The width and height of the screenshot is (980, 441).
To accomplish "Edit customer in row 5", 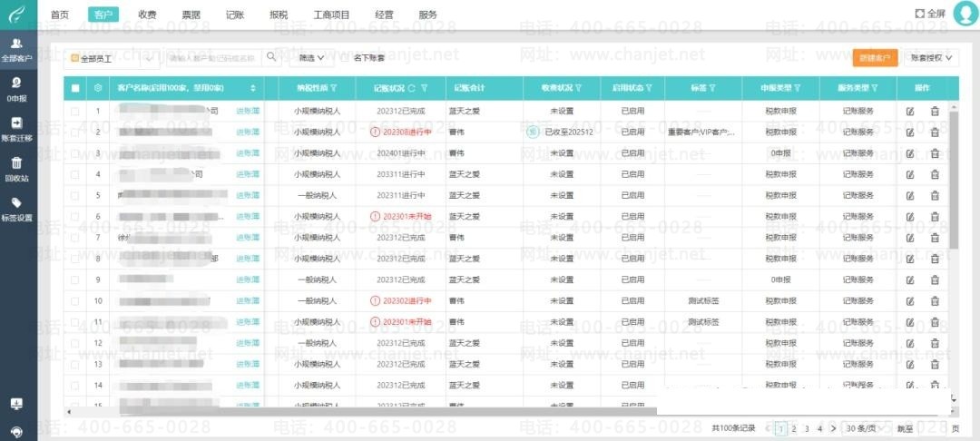I will pyautogui.click(x=910, y=195).
